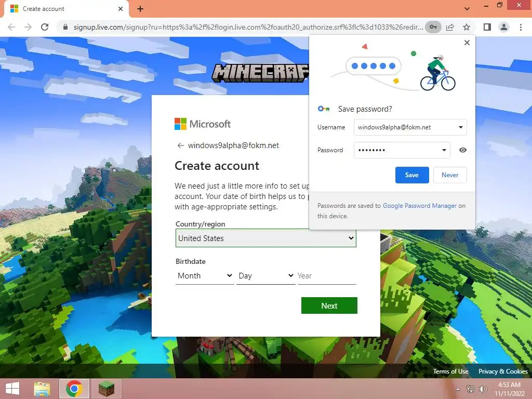Open the Google Password Manager link
The image size is (532, 399).
tap(420, 206)
